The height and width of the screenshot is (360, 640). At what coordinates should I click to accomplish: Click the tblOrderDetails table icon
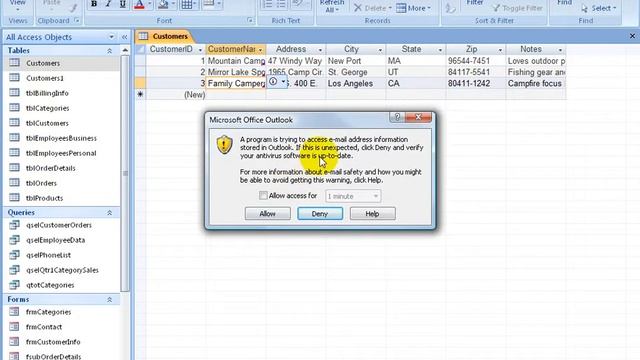14,168
